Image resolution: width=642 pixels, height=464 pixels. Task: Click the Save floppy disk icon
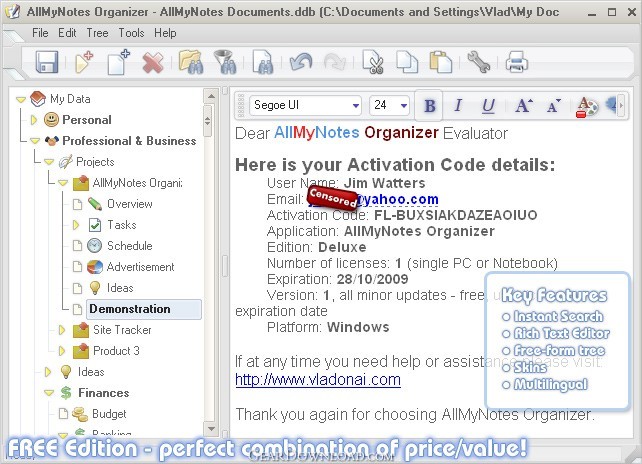click(x=47, y=62)
